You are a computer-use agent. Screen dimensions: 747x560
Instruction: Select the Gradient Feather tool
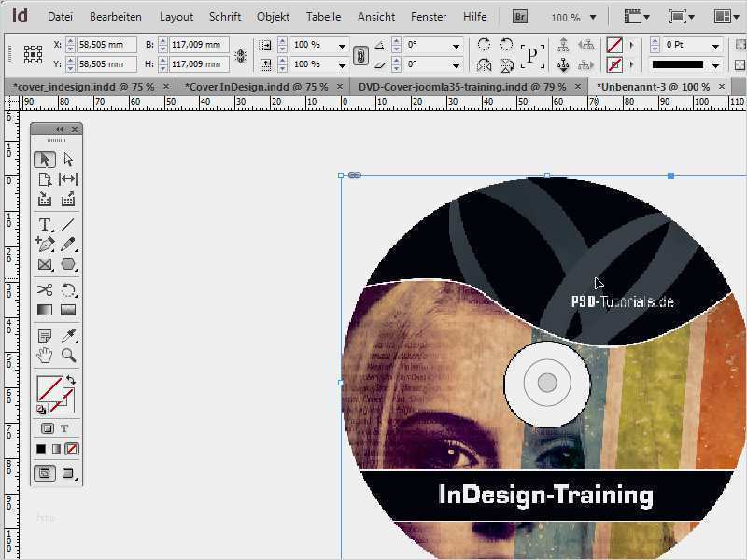pyautogui.click(x=68, y=310)
